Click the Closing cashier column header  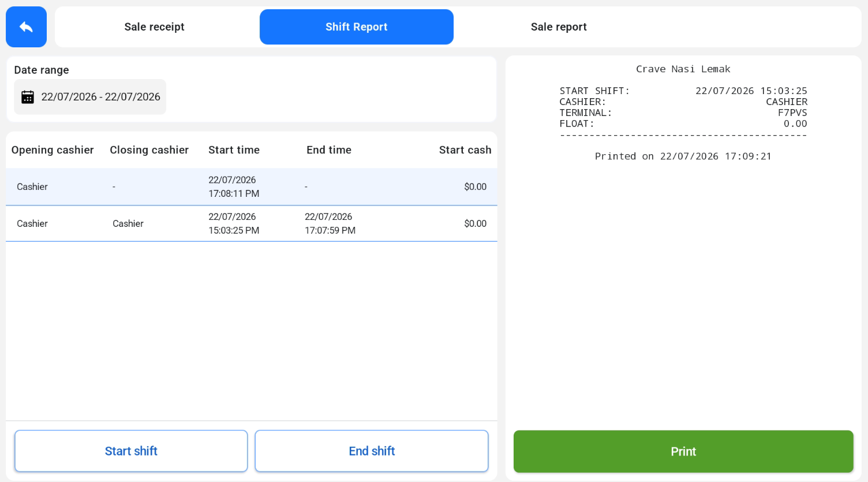(x=149, y=150)
